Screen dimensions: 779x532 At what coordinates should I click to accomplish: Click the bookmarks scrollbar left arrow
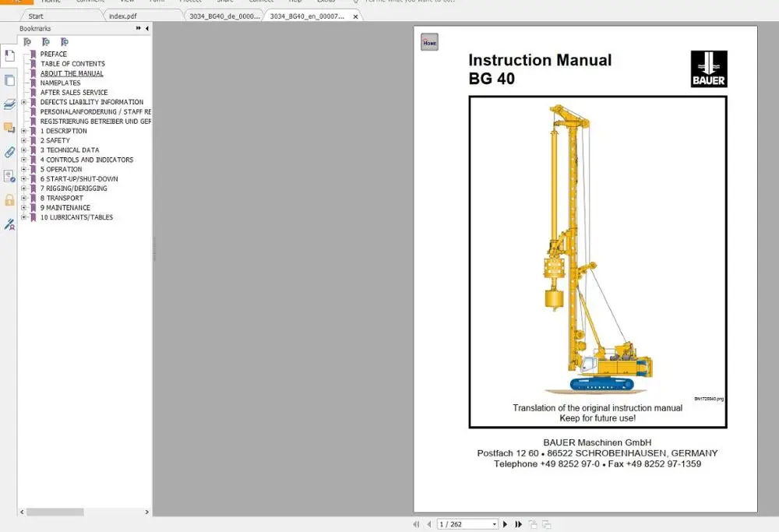[22, 512]
